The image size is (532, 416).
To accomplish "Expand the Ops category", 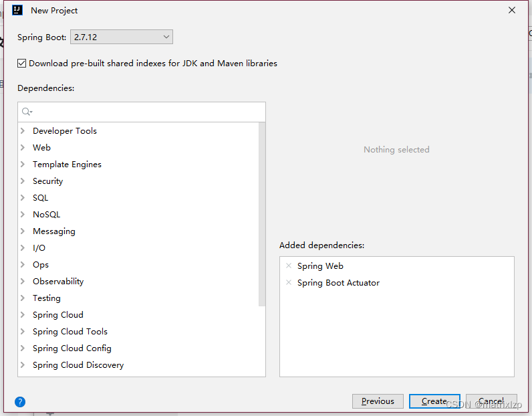I will [x=23, y=265].
